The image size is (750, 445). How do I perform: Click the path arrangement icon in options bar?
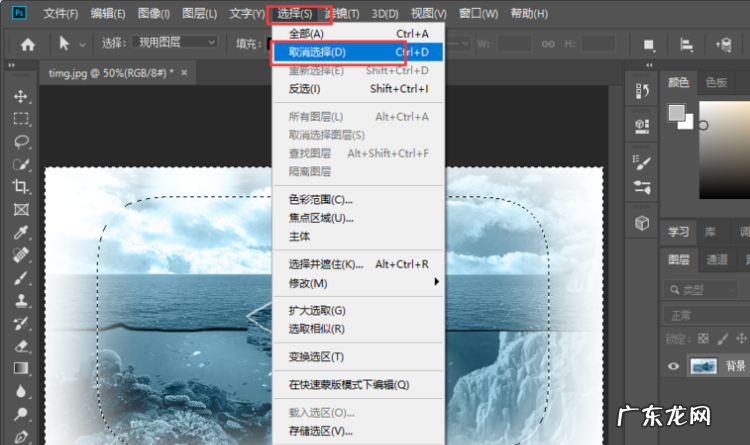724,44
